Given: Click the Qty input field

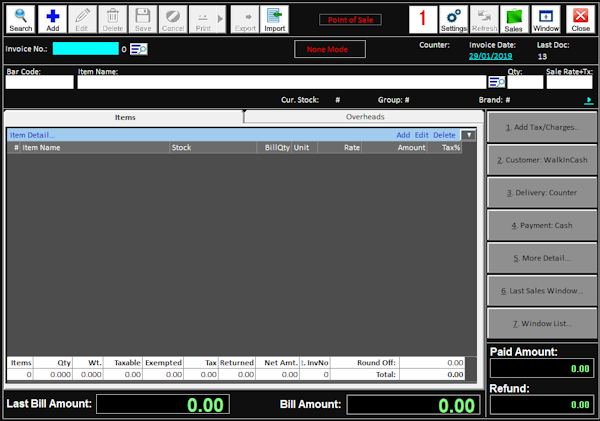Looking at the screenshot, I should pos(525,82).
